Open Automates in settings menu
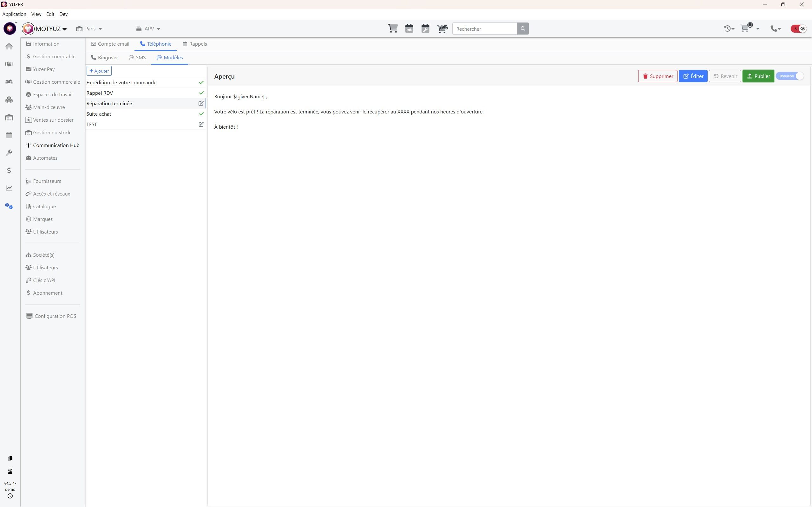Image resolution: width=812 pixels, height=507 pixels. [45, 158]
